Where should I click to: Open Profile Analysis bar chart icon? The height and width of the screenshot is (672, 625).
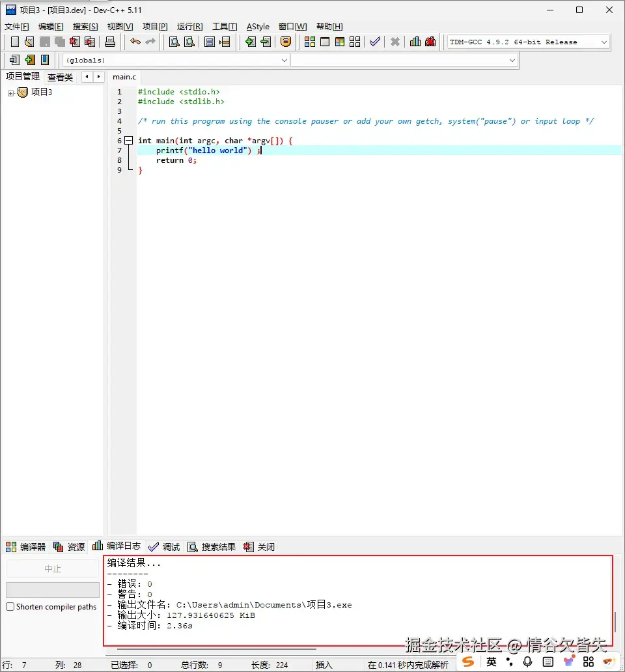[x=415, y=42]
